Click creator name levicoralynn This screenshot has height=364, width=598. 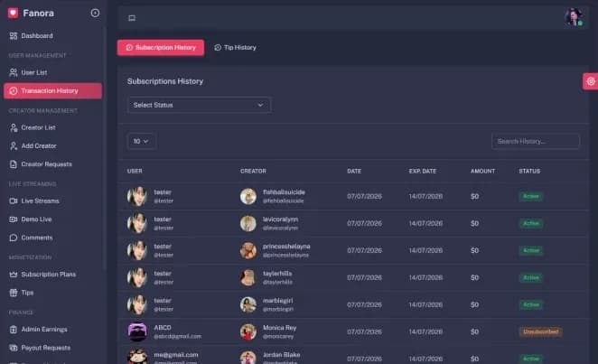(280, 219)
